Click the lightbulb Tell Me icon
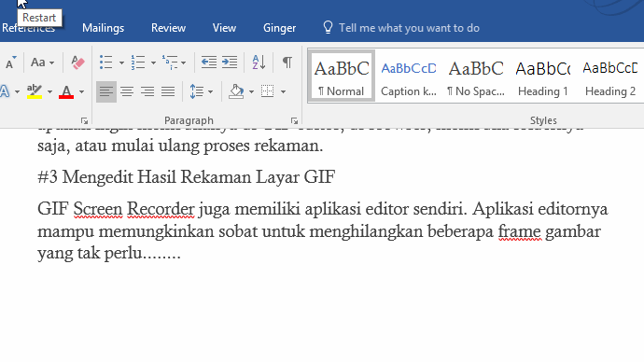Viewport: 644px width, 362px height. coord(328,27)
